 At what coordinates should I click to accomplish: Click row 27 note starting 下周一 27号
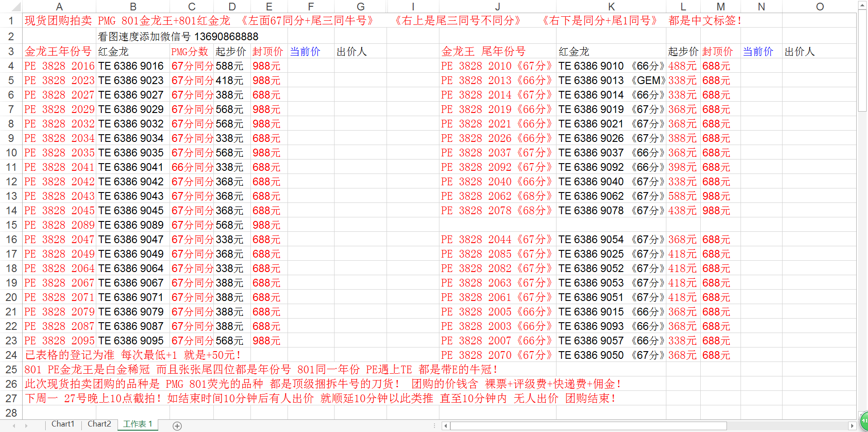coord(320,399)
